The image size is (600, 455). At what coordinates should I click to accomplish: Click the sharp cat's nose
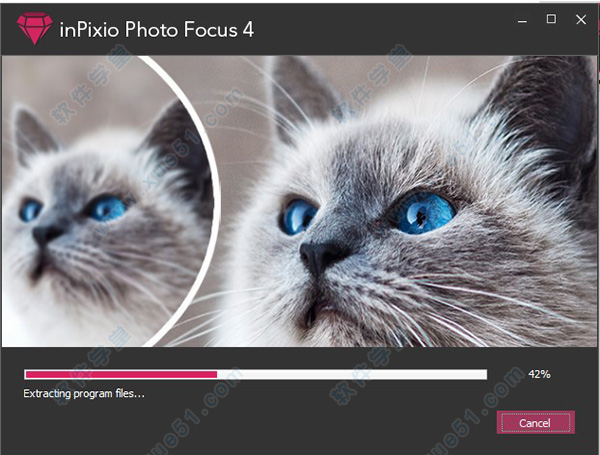coord(321,255)
